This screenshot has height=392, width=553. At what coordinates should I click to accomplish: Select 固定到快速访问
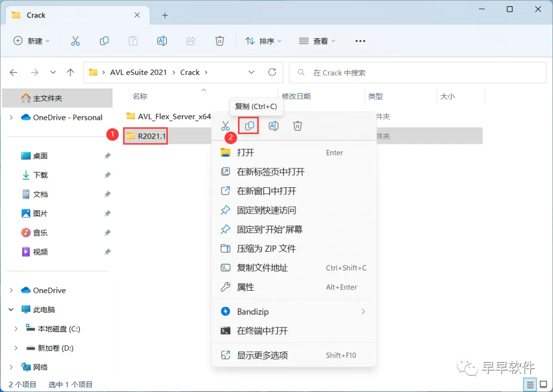293,210
